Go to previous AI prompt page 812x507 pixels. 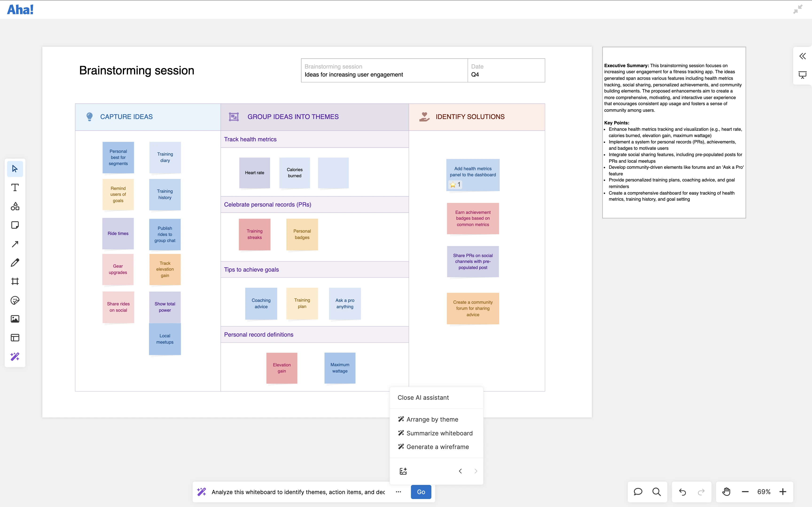tap(460, 471)
